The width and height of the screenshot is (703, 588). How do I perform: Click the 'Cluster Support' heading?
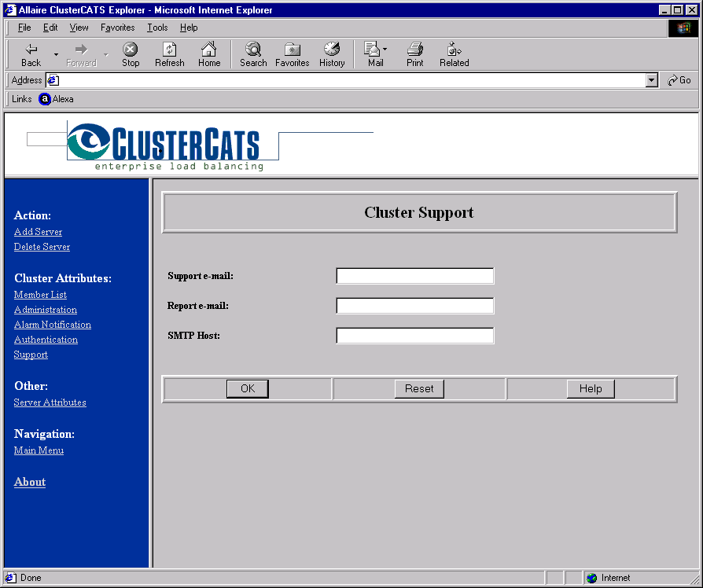point(419,212)
